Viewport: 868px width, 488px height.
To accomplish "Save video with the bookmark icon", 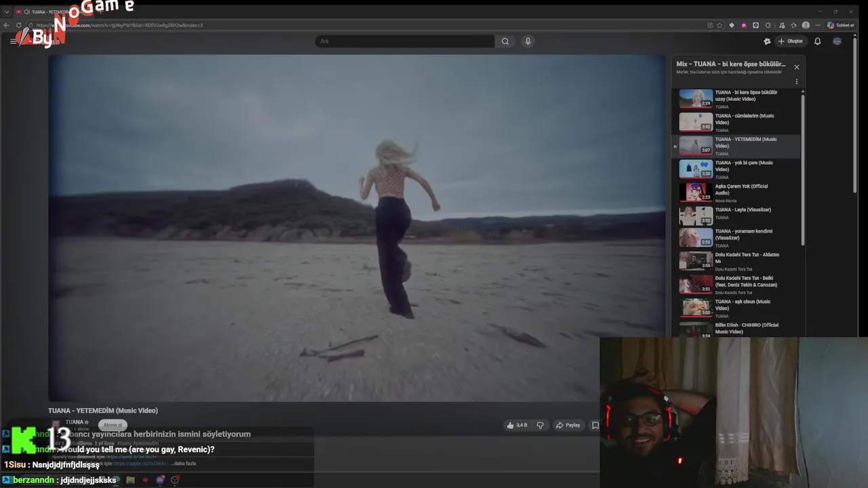I will (x=595, y=425).
